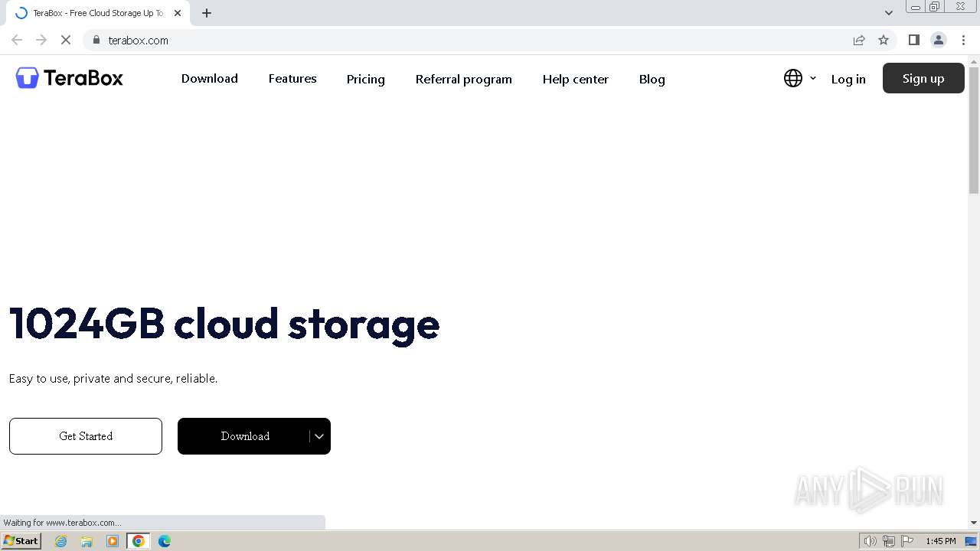Open the Windows Start menu
This screenshot has width=980, height=551.
(21, 541)
